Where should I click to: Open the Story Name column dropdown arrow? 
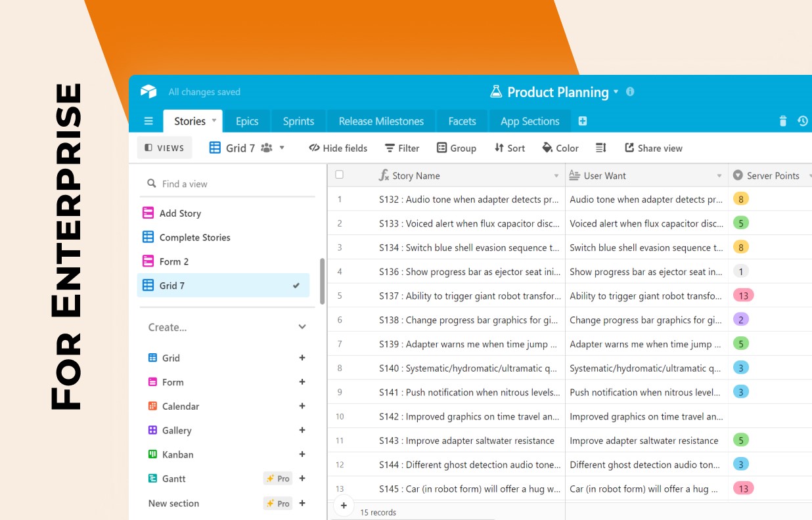click(556, 176)
